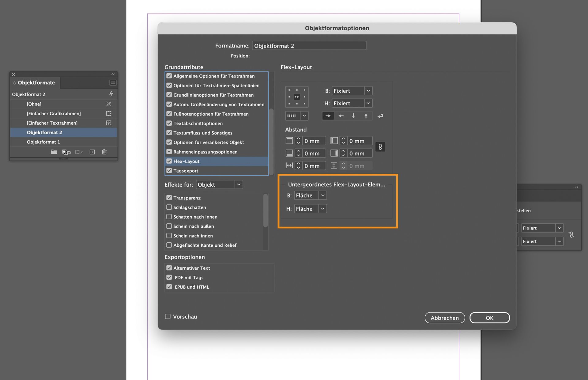Viewport: 588px width, 380px height.
Task: Confirm the dialog with OK
Action: [x=489, y=318]
